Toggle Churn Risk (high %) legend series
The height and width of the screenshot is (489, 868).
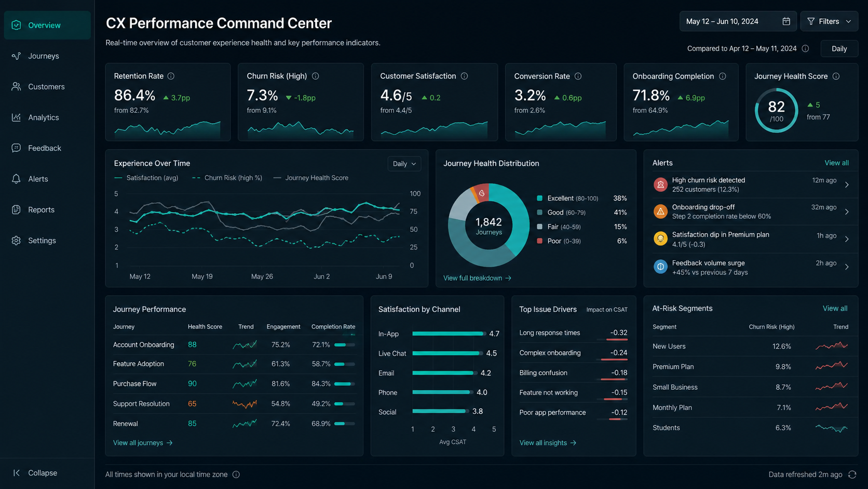pos(227,178)
